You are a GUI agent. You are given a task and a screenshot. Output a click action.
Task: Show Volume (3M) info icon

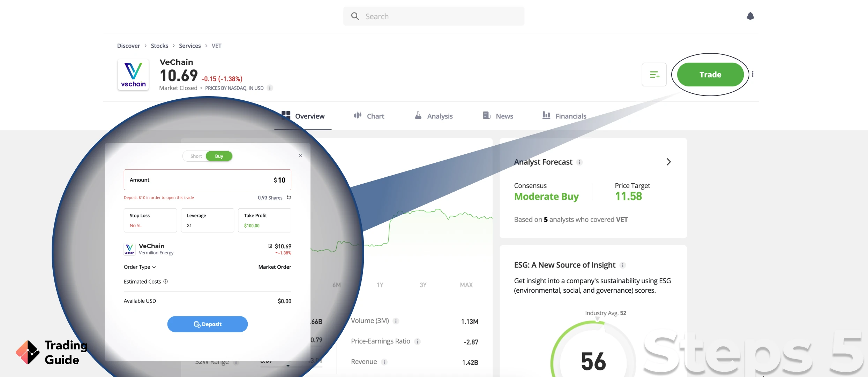point(396,321)
